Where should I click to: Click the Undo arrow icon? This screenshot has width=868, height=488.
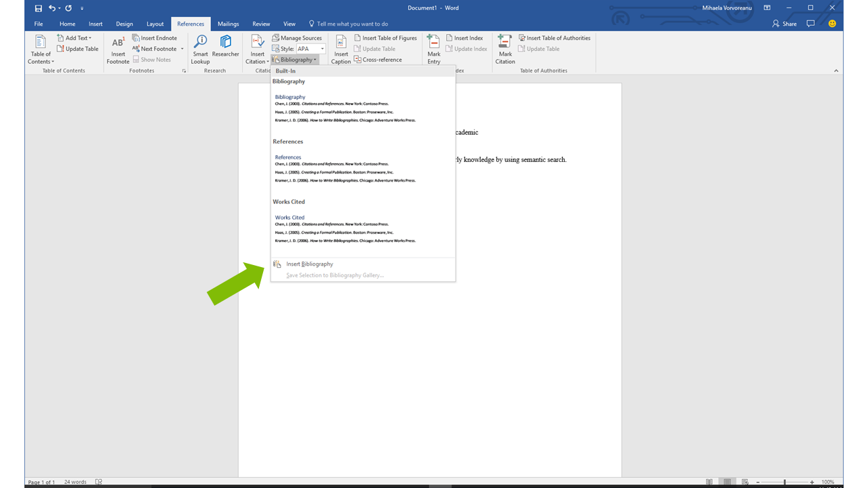52,8
